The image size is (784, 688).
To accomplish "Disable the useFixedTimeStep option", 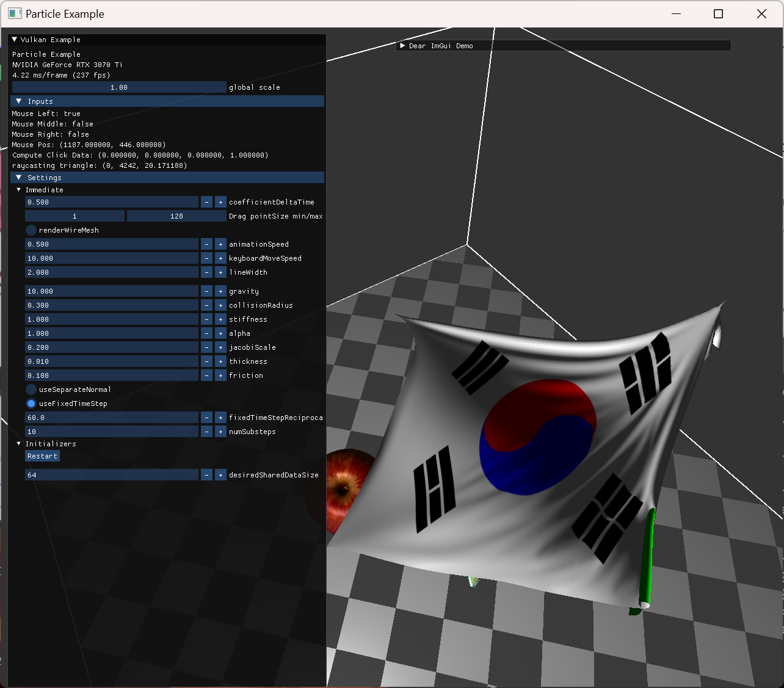I will tap(31, 404).
